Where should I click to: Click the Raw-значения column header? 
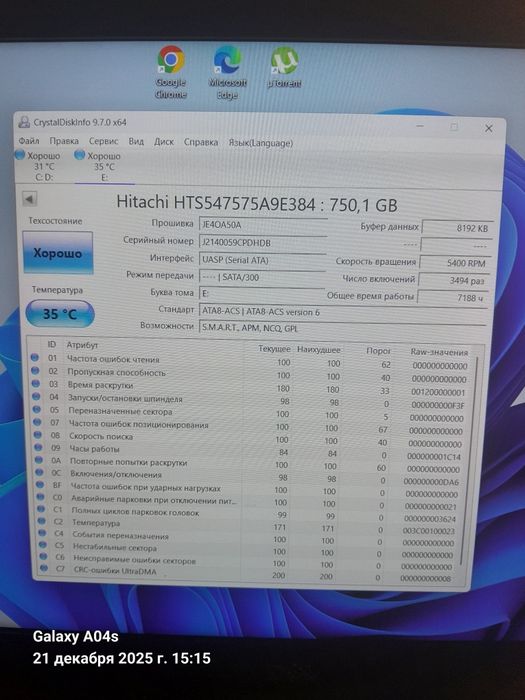(439, 352)
